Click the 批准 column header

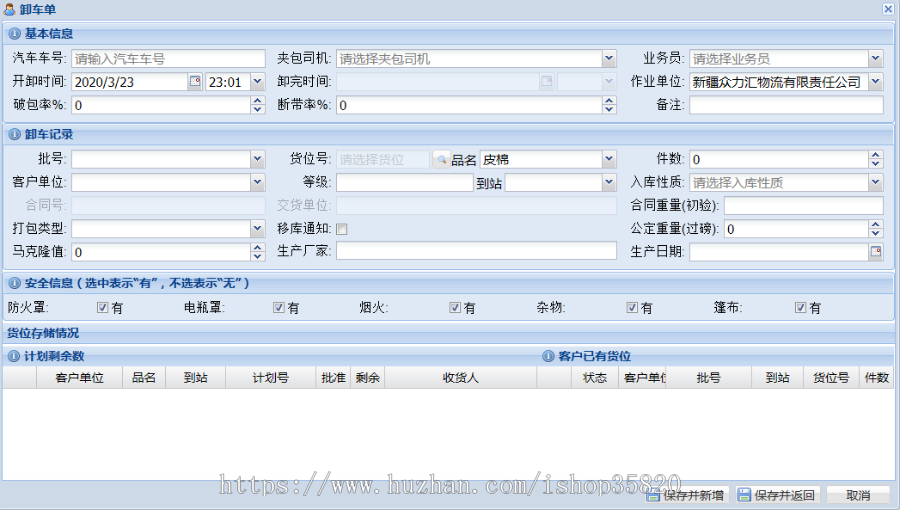click(x=333, y=377)
